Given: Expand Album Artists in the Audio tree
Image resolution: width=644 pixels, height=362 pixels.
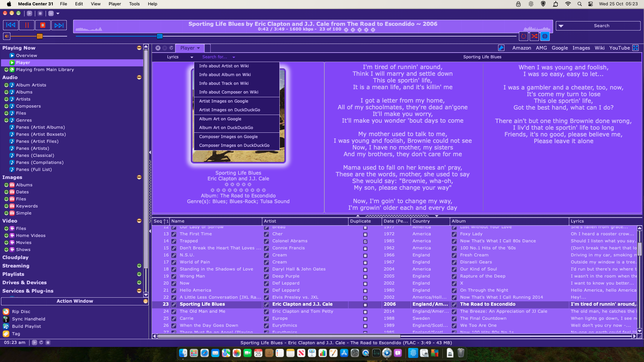Looking at the screenshot, I should (6, 85).
